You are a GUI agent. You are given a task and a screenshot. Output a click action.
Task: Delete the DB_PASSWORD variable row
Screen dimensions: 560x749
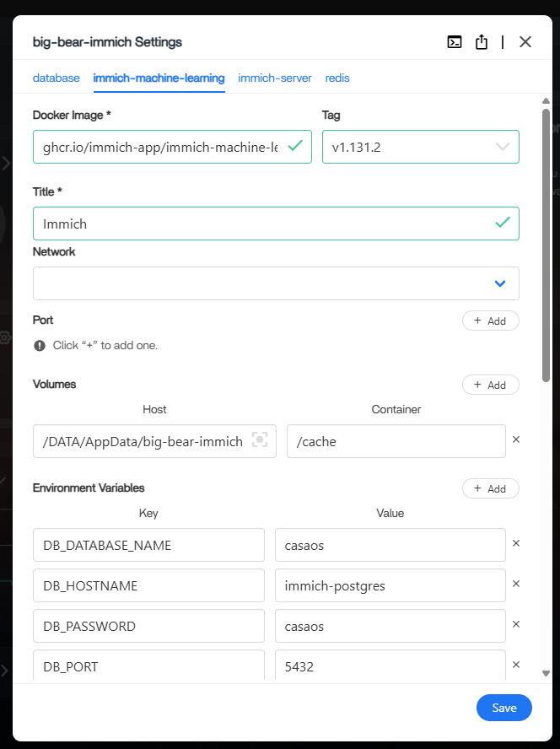tap(516, 624)
